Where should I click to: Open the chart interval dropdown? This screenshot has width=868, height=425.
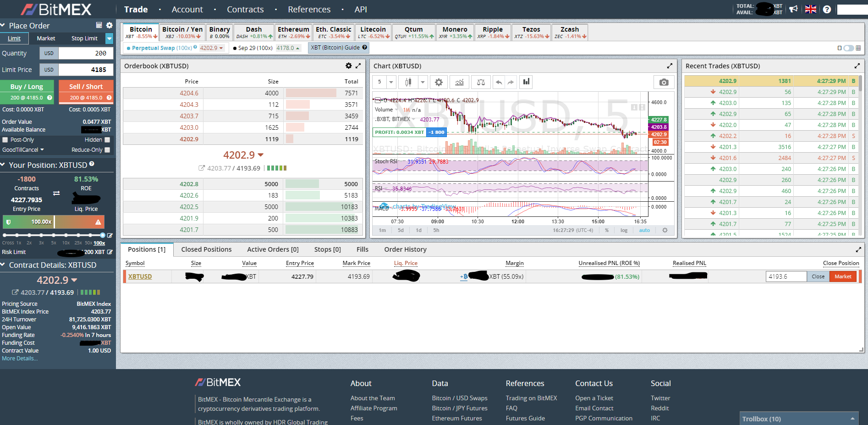click(391, 82)
